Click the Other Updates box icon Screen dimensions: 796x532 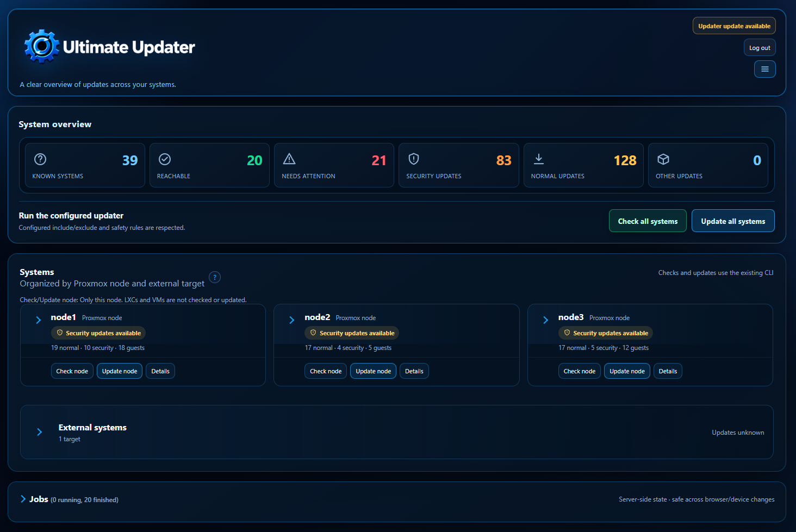coord(663,159)
